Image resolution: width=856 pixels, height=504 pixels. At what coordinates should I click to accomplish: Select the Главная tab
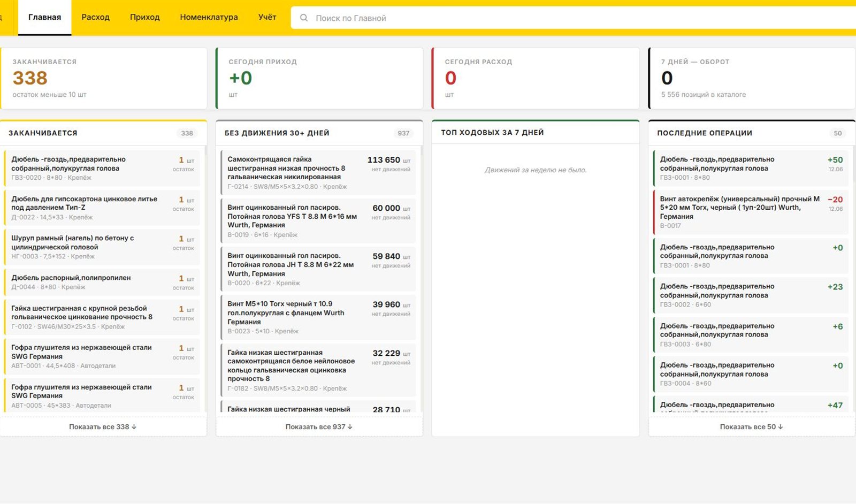click(44, 17)
